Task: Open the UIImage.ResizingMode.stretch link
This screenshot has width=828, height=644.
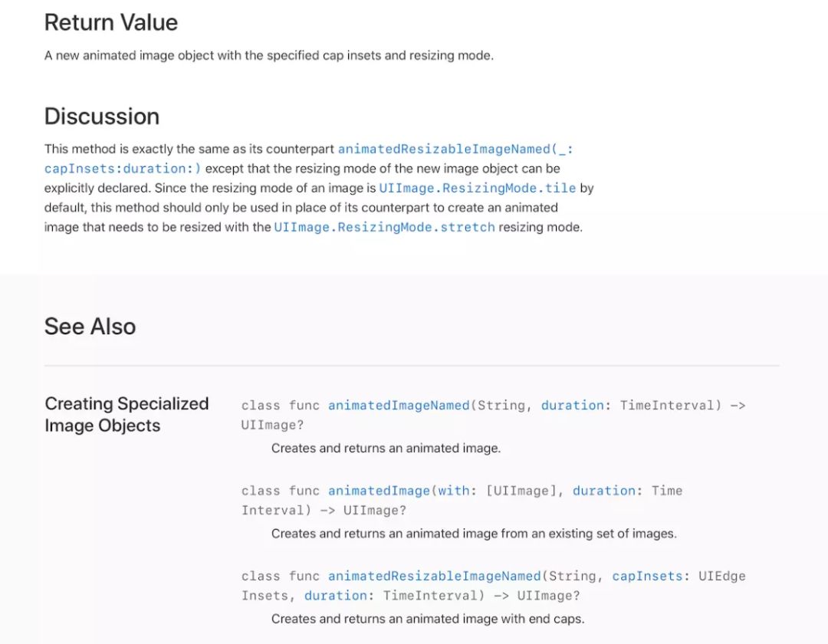Action: (x=384, y=228)
